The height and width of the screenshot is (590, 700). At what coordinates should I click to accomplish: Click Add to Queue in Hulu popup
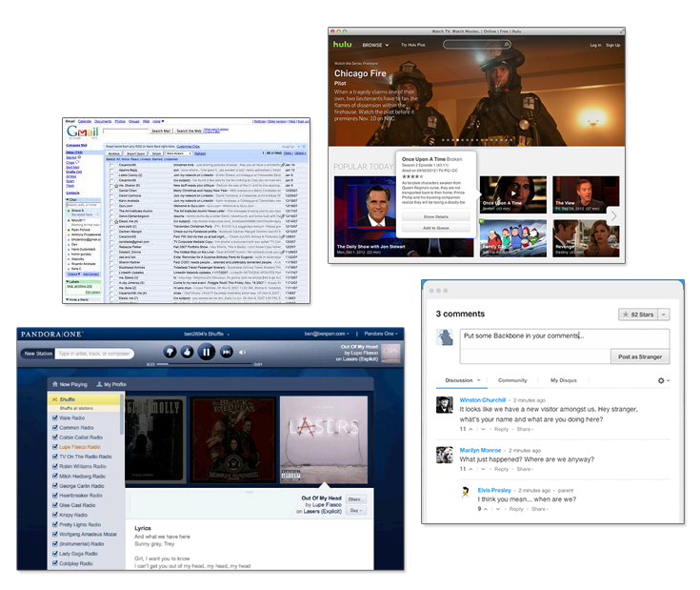pyautogui.click(x=436, y=228)
